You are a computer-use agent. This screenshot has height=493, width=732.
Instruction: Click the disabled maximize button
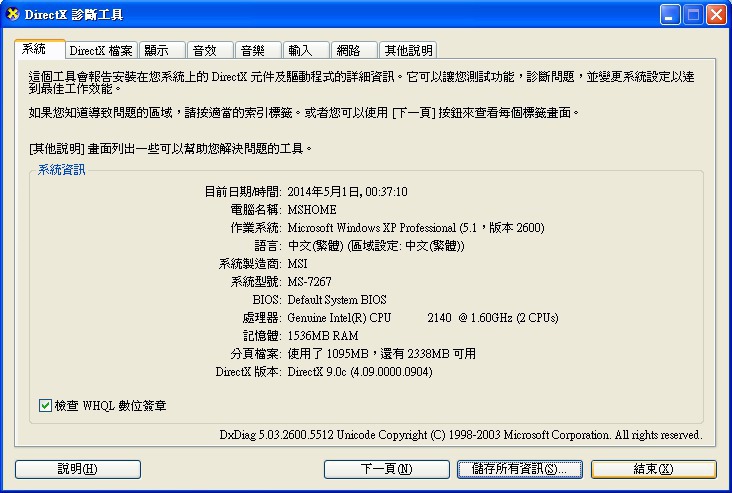point(693,15)
